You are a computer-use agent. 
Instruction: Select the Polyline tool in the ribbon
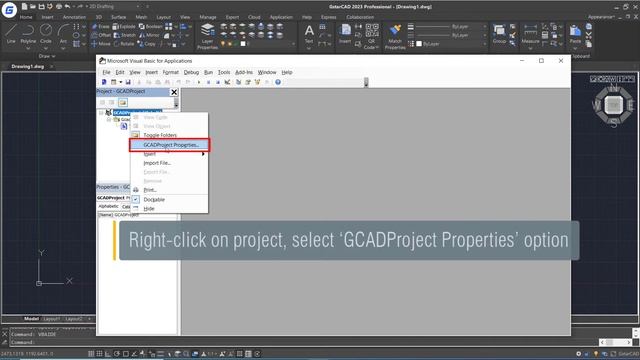tap(28, 33)
